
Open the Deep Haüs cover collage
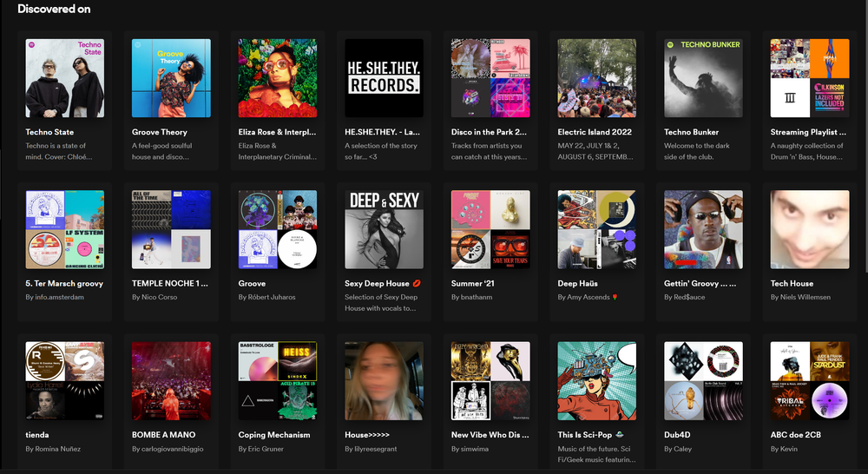pyautogui.click(x=597, y=230)
